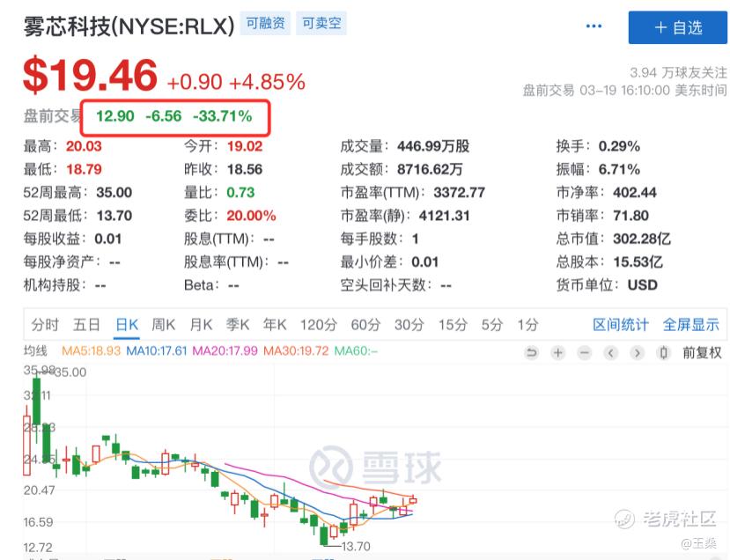Switch to the 30分 chart tab
Viewport: 730px width, 560px height.
coord(409,324)
